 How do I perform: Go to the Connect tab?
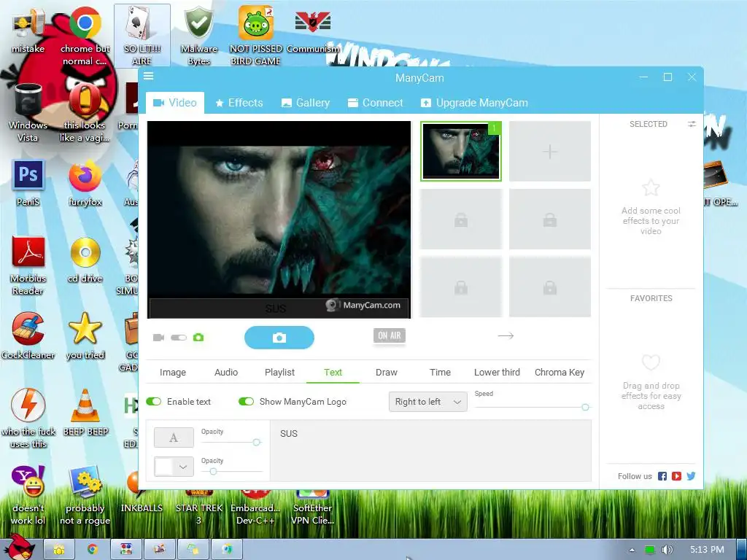[376, 103]
